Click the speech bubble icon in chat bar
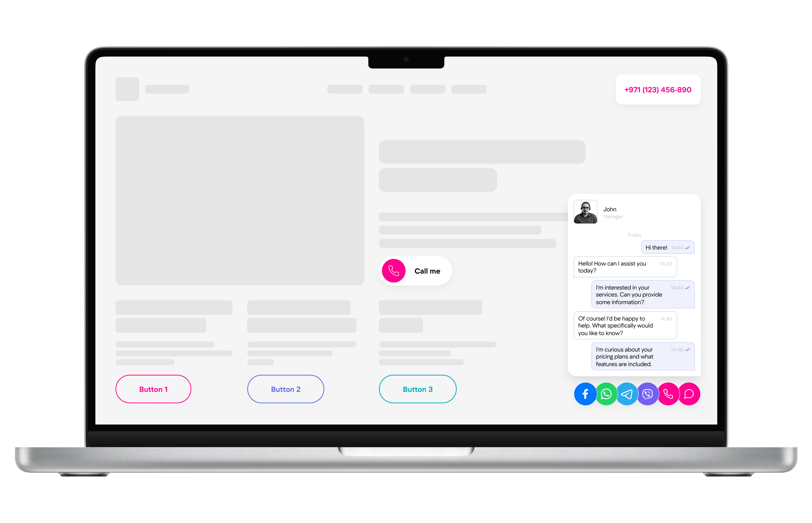 [688, 394]
